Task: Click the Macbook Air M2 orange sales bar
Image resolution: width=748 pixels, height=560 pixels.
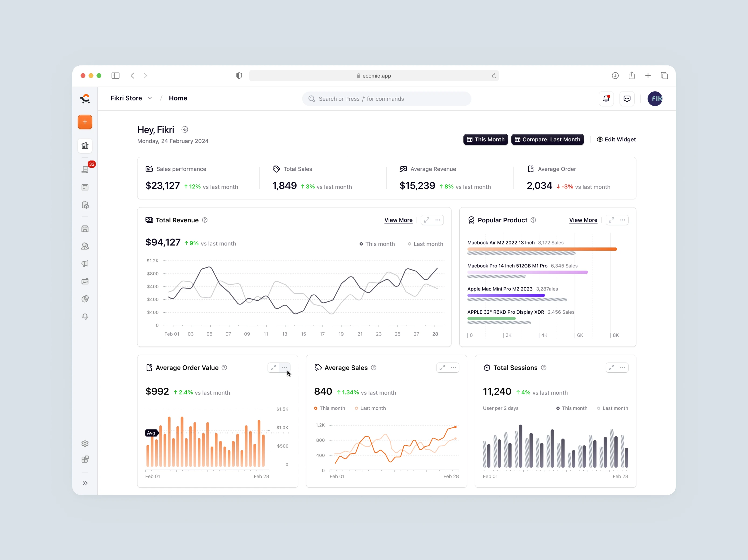Action: click(542, 249)
